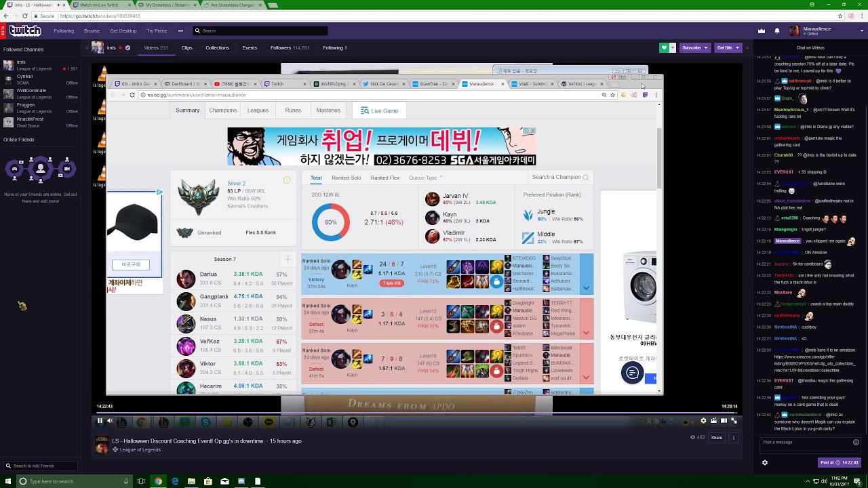Open imls channel avatar in header
This screenshot has height=488, width=868.
point(98,47)
